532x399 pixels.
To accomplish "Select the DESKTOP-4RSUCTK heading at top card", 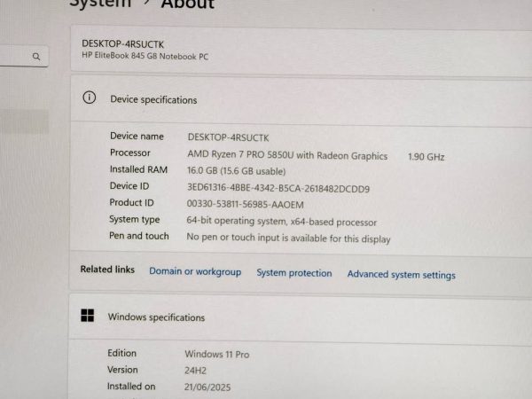I will (x=123, y=44).
